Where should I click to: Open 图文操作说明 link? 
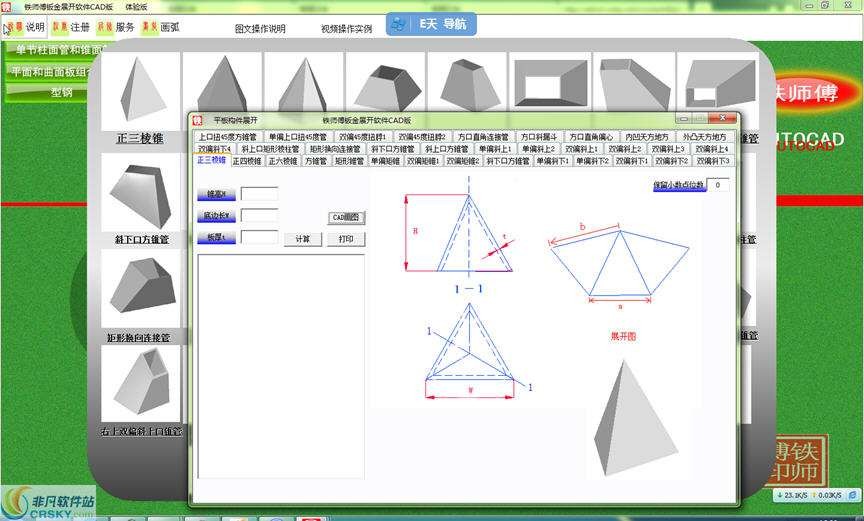[x=260, y=29]
